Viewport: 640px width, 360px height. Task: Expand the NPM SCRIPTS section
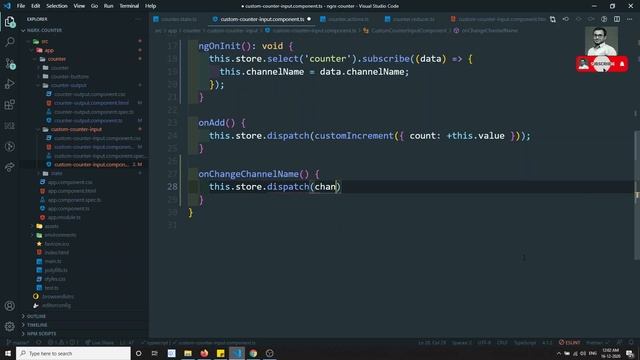[x=41, y=333]
